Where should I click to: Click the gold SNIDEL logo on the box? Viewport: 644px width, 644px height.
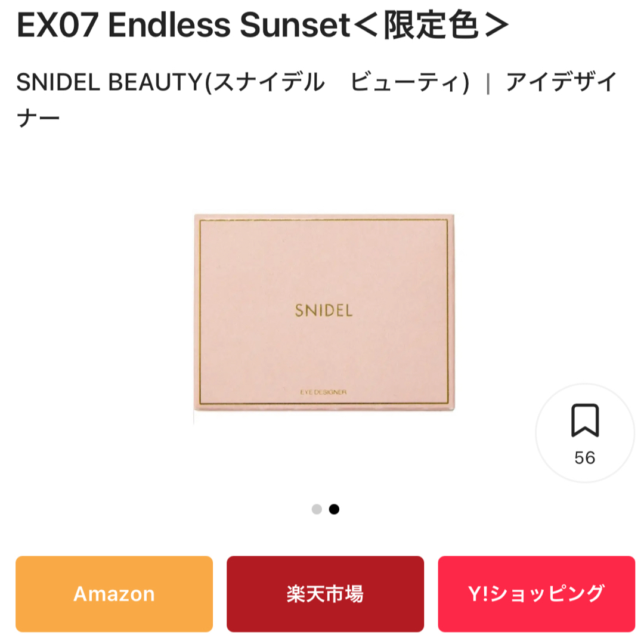click(x=324, y=311)
